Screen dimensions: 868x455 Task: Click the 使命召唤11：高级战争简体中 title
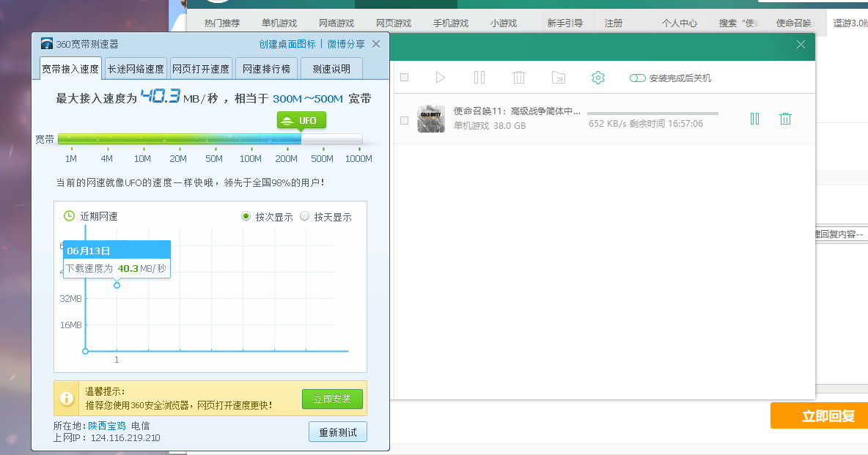517,111
